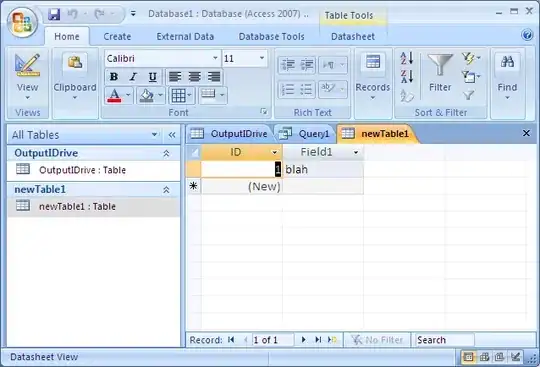Sort descending Z to A
Image resolution: width=540 pixels, height=367 pixels.
point(406,76)
